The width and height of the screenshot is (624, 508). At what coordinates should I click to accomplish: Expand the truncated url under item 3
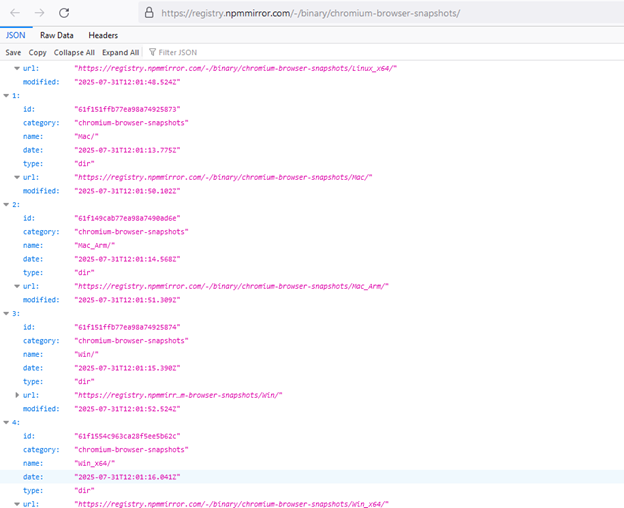[14, 395]
